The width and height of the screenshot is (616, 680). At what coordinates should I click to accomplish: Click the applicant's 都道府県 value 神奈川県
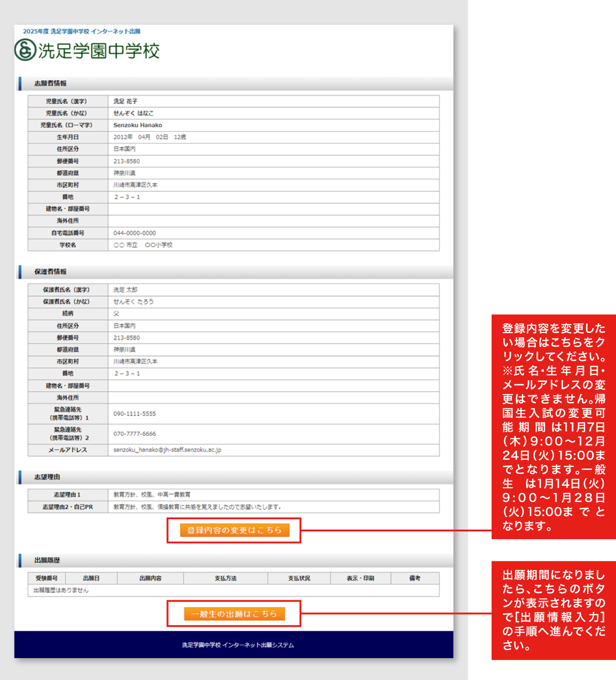click(x=124, y=173)
